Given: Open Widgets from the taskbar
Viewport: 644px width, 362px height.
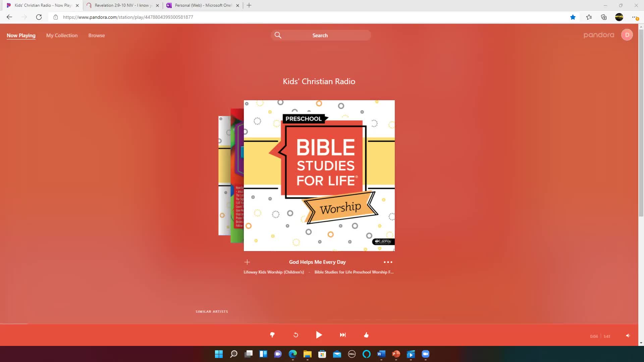Looking at the screenshot, I should click(263, 354).
